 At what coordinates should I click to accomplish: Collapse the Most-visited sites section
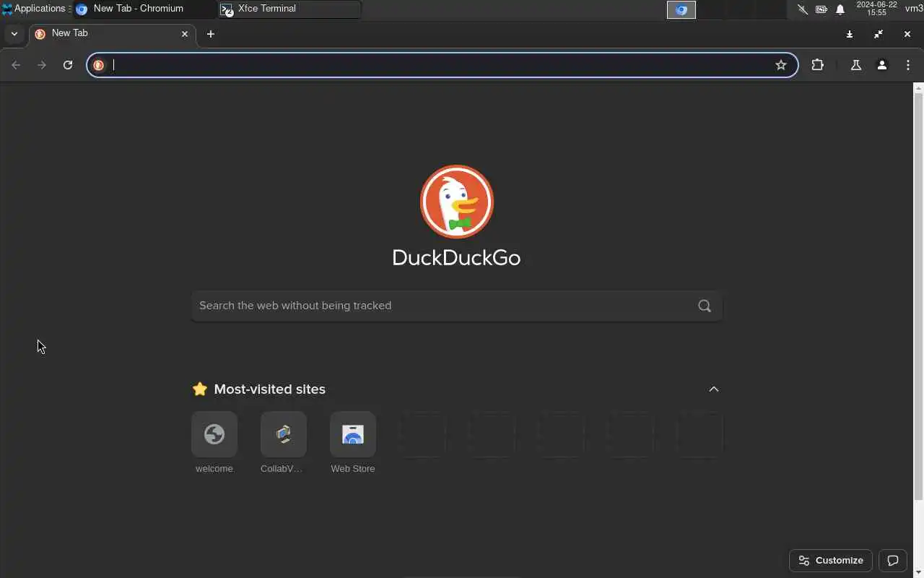(714, 389)
